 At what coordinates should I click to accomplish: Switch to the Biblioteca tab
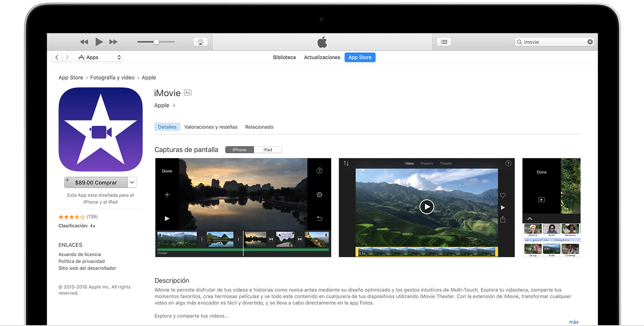(284, 57)
